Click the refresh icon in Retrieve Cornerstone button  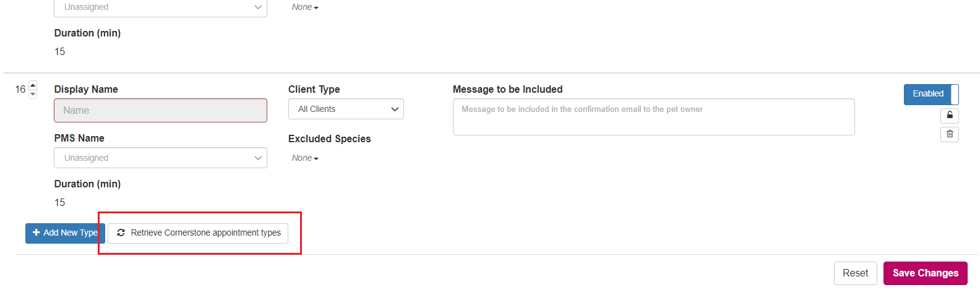tap(121, 233)
